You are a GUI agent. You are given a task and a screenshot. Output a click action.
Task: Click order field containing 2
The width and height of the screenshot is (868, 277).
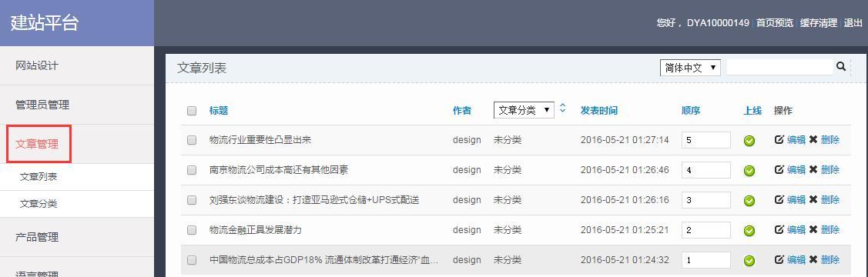click(705, 229)
